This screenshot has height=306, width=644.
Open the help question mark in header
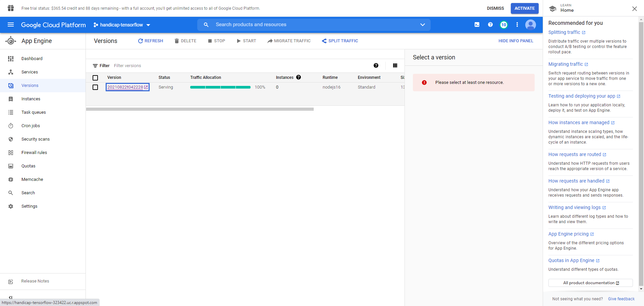(490, 24)
